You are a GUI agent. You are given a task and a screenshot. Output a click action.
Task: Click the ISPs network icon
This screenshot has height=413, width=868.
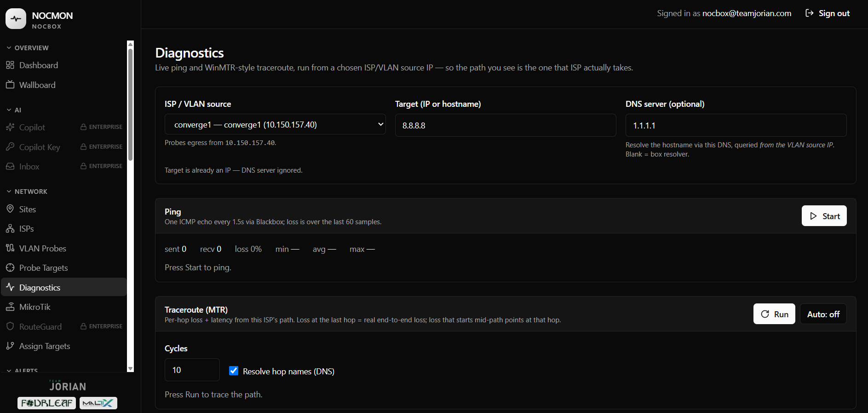tap(10, 228)
